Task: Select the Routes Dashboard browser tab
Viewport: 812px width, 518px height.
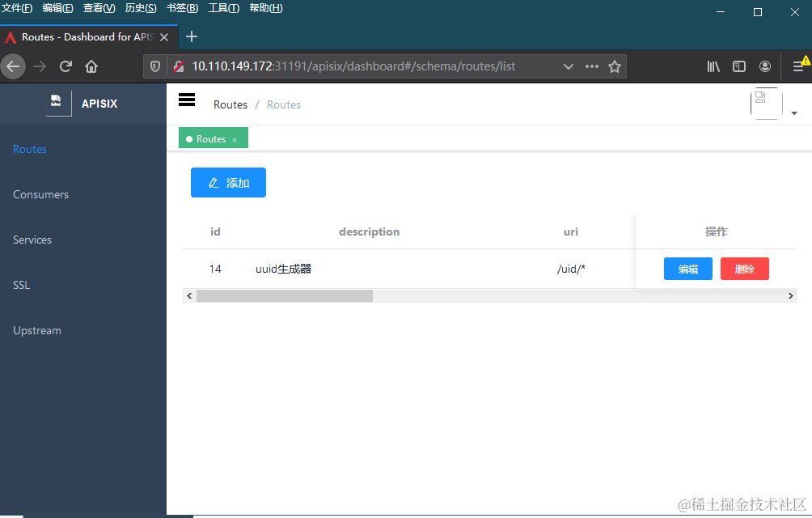Action: coord(88,37)
